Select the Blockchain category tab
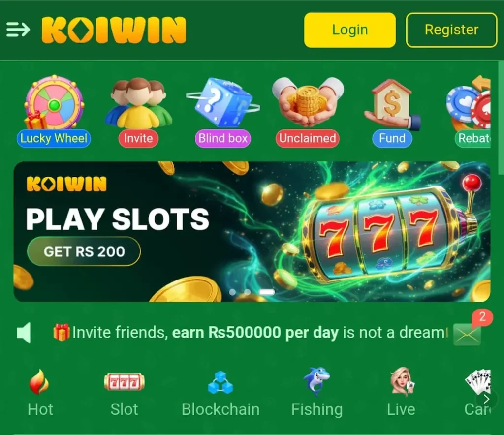Viewport: 504px width, 435px height. click(x=220, y=394)
